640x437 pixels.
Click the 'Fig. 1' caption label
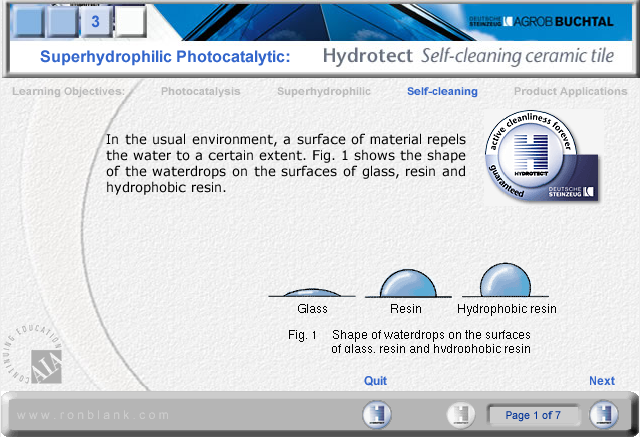(302, 335)
